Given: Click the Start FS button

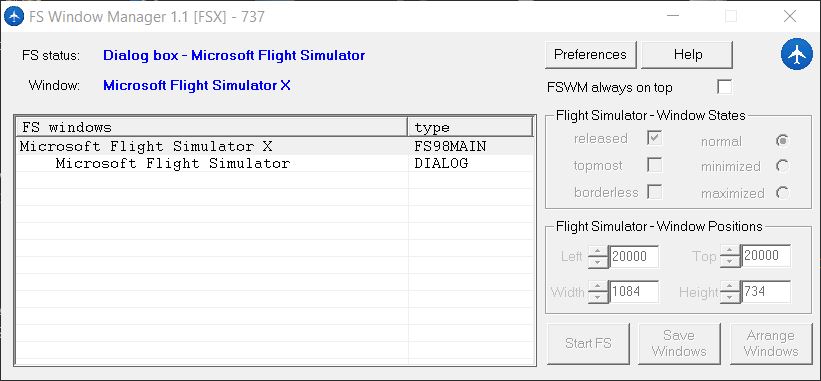Looking at the screenshot, I should pyautogui.click(x=588, y=343).
